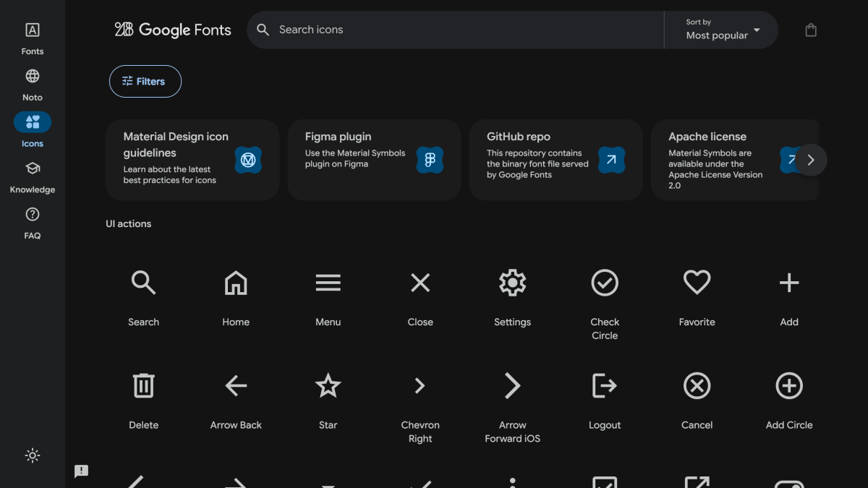Open the shopping bag collection icon
The image size is (868, 488).
[x=811, y=30]
